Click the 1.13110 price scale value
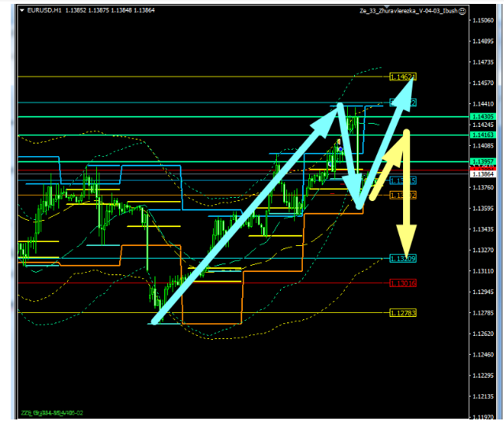 pyautogui.click(x=483, y=271)
